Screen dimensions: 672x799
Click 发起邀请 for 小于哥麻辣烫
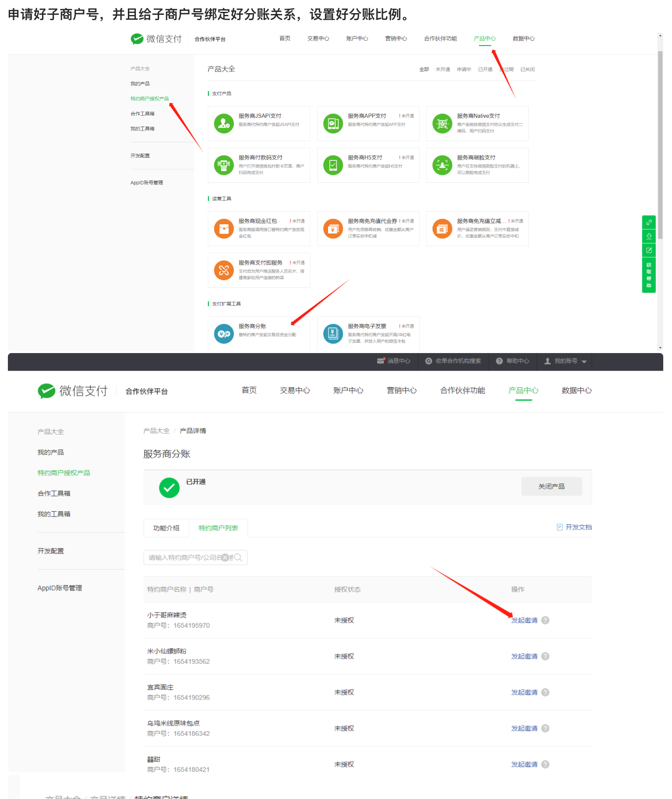click(x=524, y=620)
